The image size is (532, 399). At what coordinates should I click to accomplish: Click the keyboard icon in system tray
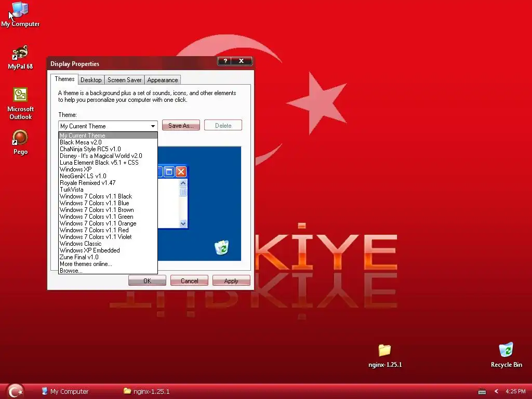coord(482,392)
